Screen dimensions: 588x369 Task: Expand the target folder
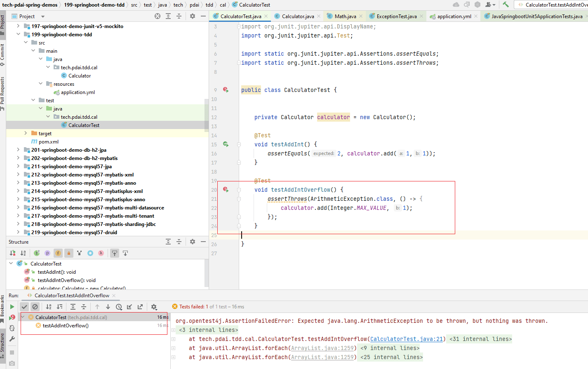coord(26,133)
